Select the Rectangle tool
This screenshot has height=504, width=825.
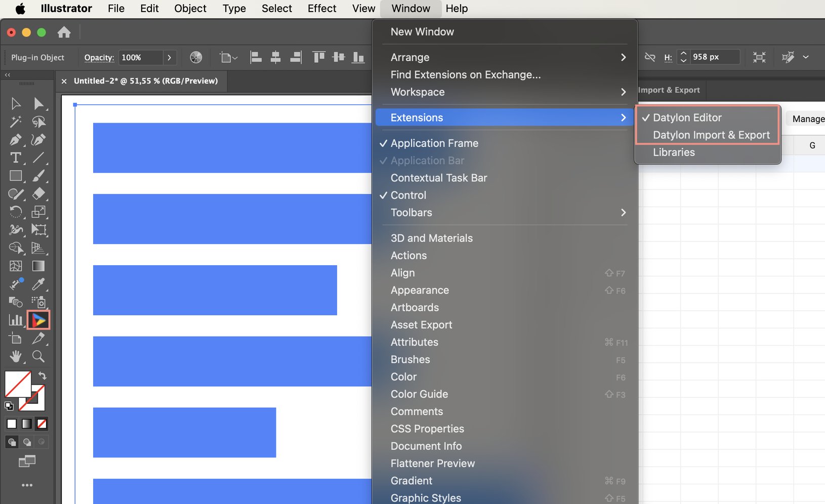[x=16, y=176]
